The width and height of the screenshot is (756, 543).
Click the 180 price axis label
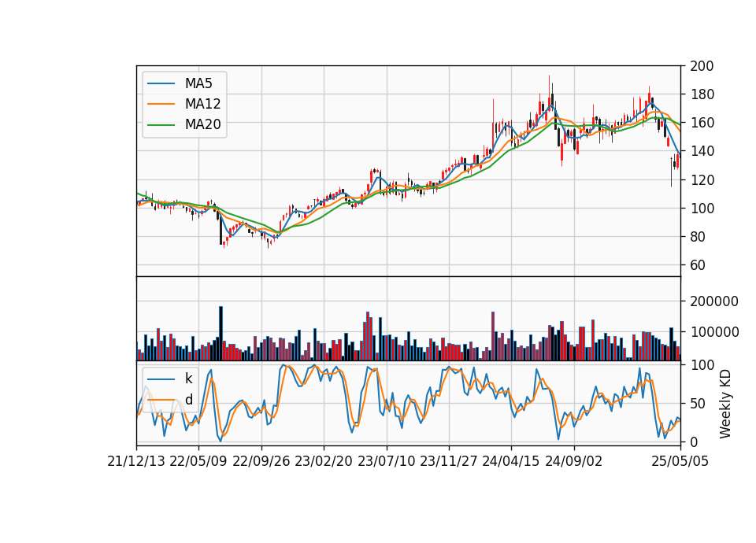702,94
